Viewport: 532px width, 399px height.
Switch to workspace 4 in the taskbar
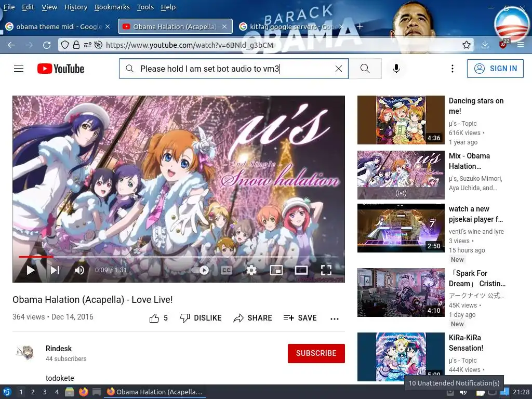57,392
